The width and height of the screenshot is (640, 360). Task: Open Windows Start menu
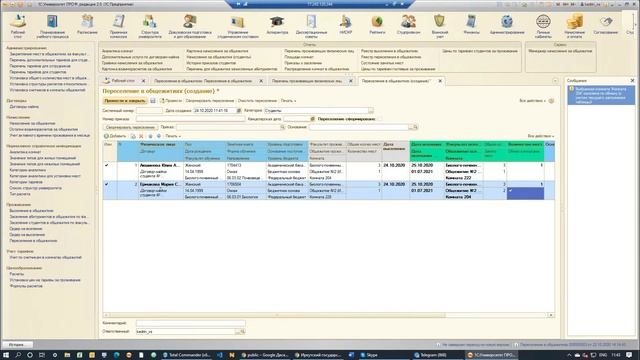(6, 355)
